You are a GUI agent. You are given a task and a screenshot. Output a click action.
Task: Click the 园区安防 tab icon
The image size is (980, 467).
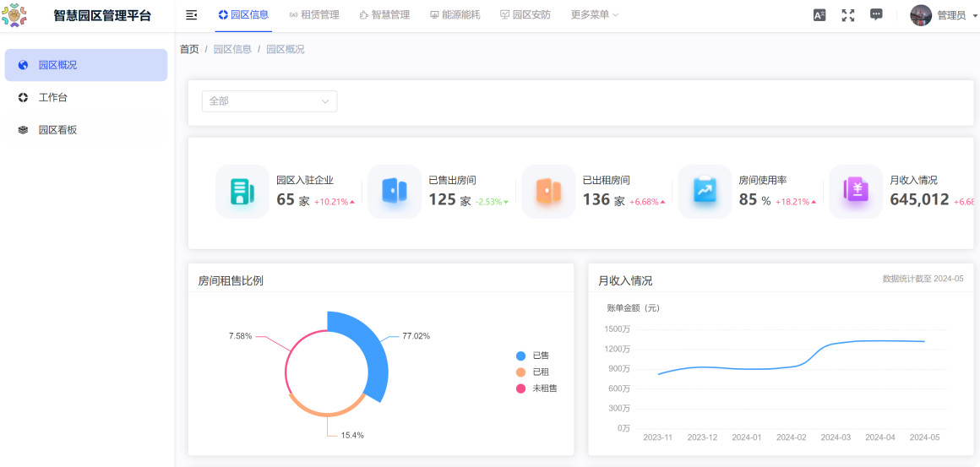(x=505, y=15)
